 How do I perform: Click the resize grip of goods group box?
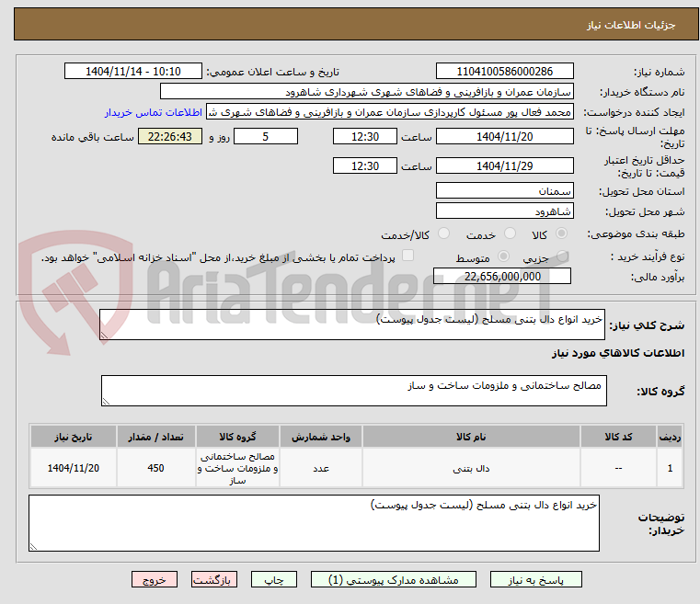pos(106,402)
